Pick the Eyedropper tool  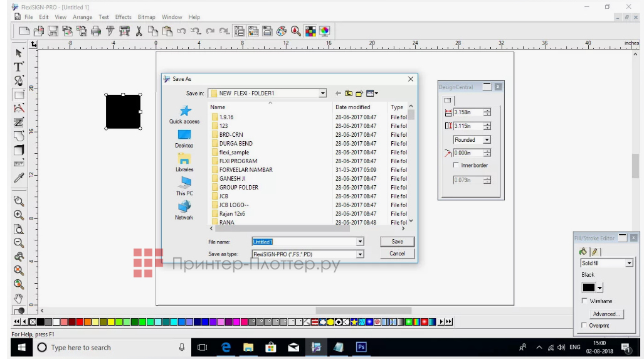pos(19,178)
